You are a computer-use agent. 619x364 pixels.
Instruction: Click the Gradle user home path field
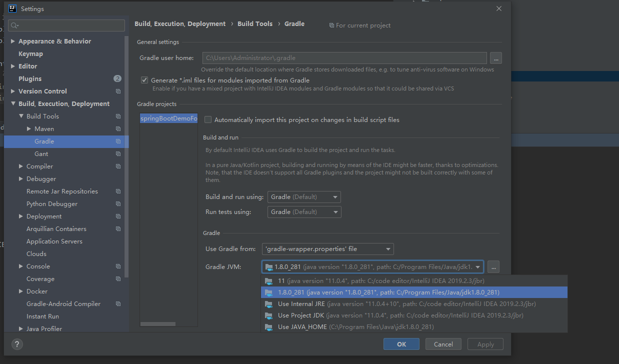[344, 58]
